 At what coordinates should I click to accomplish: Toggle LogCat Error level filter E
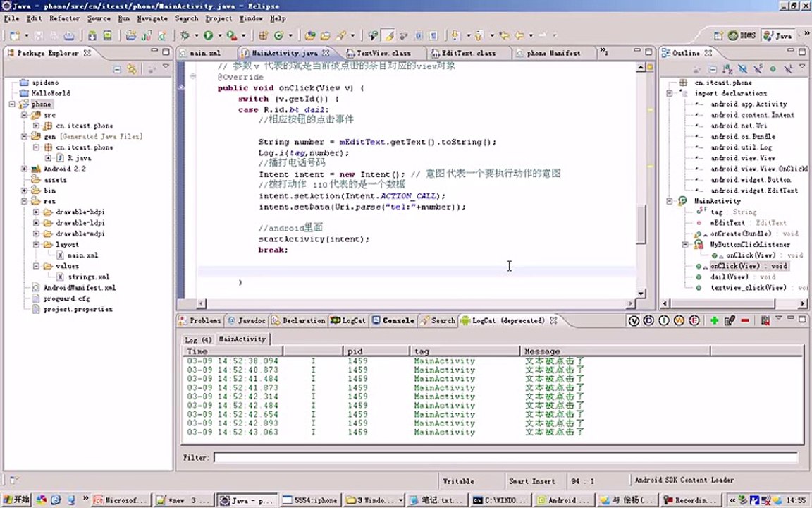point(694,321)
